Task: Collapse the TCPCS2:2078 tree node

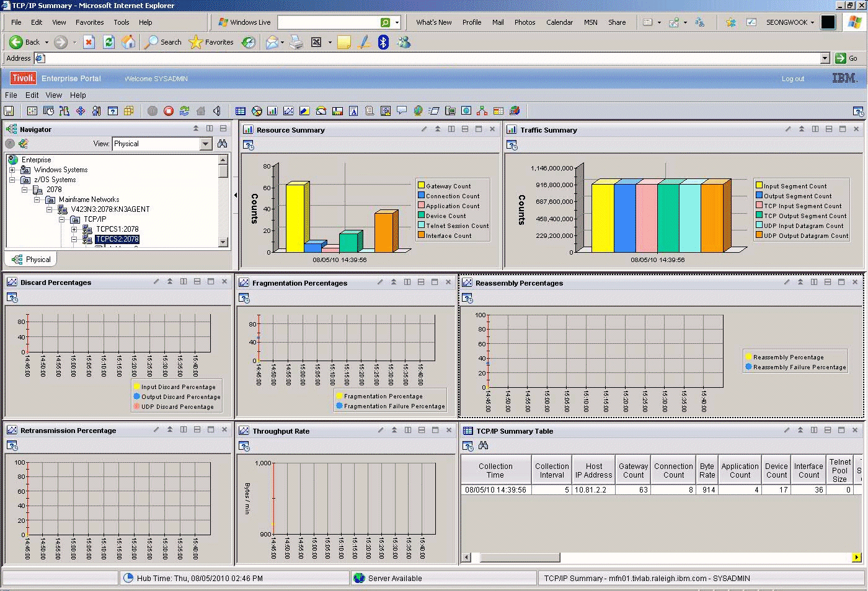Action: coord(74,239)
